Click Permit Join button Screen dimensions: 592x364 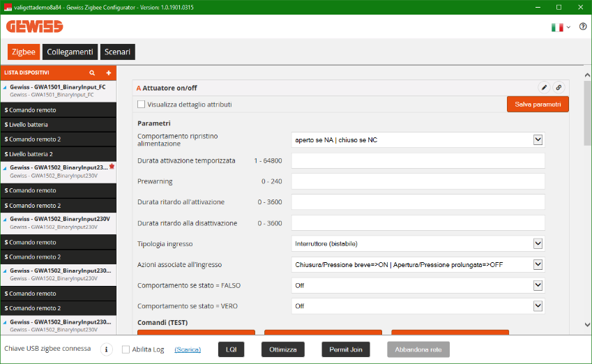click(345, 349)
